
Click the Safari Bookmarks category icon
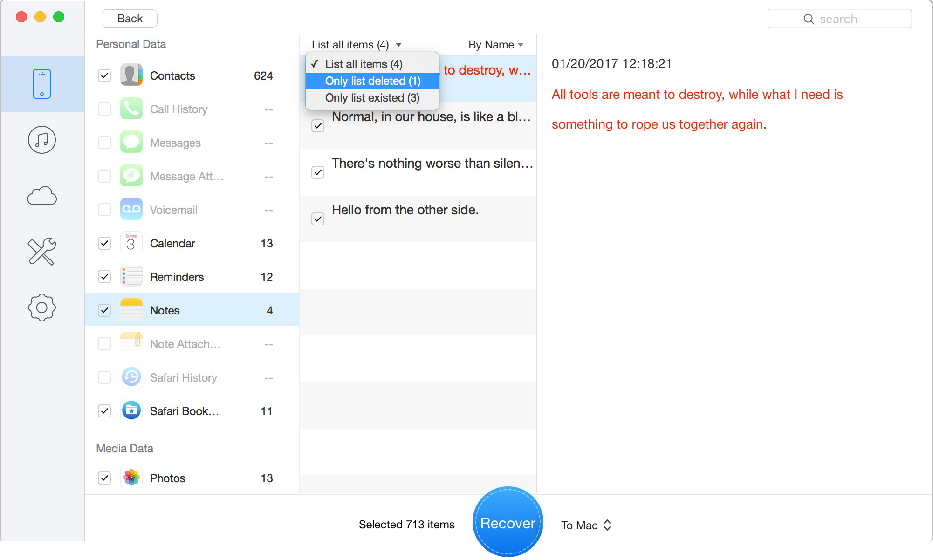point(131,411)
